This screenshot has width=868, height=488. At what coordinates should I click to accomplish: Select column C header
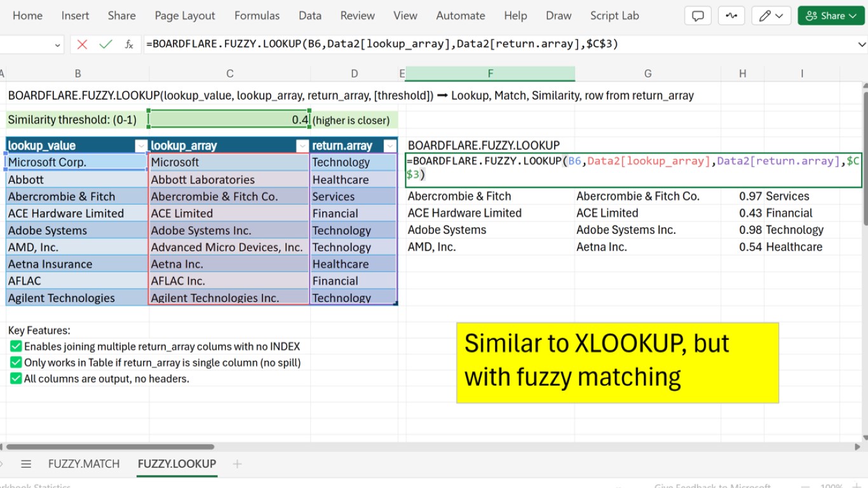[229, 74]
